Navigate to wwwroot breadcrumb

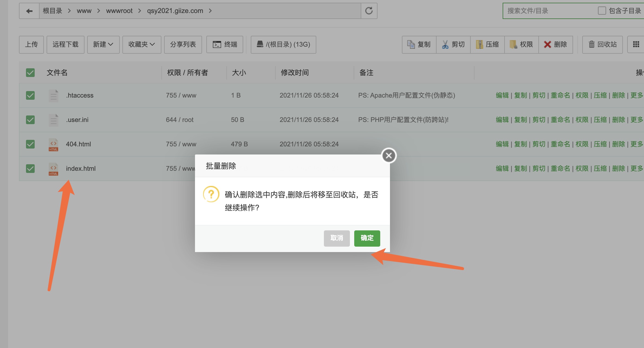tap(119, 11)
